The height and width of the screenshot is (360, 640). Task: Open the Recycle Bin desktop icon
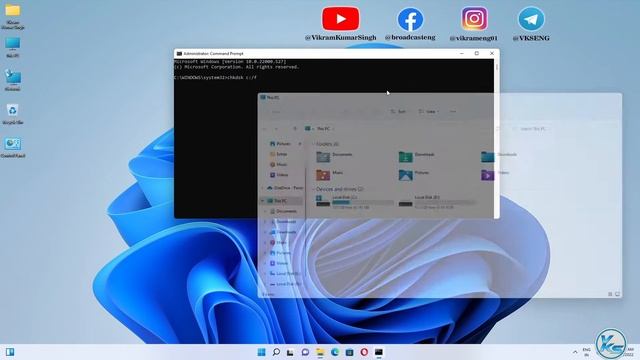(13, 113)
